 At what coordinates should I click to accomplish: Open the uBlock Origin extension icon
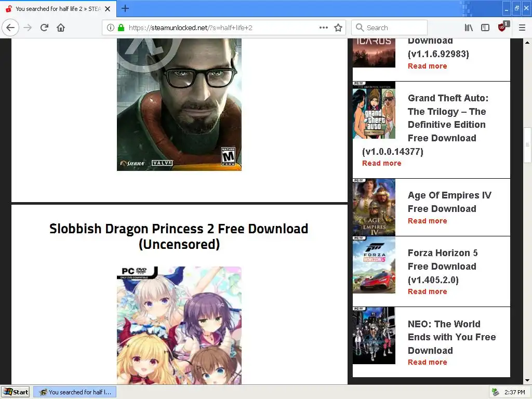tap(502, 27)
